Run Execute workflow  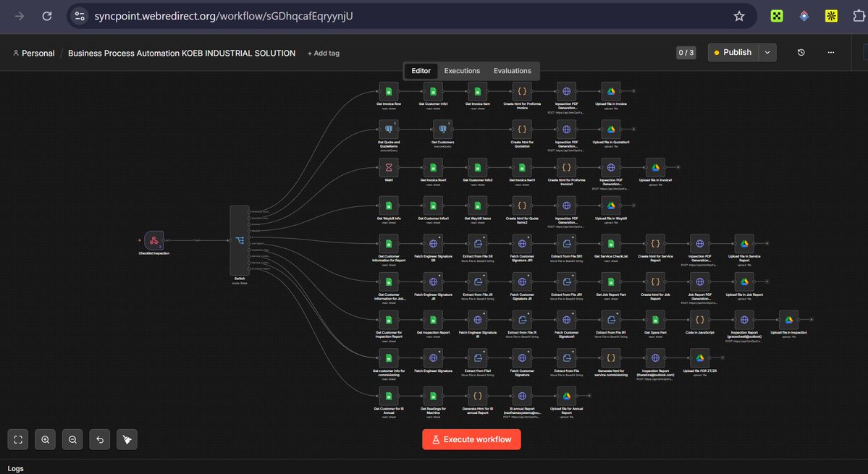[x=471, y=440]
